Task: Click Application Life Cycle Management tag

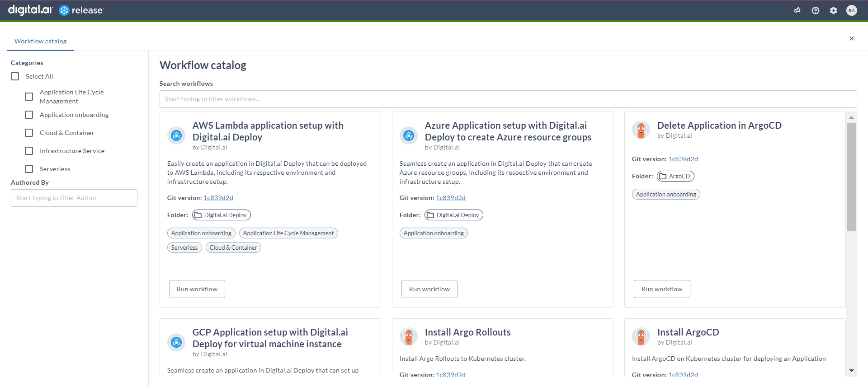Action: (x=288, y=233)
